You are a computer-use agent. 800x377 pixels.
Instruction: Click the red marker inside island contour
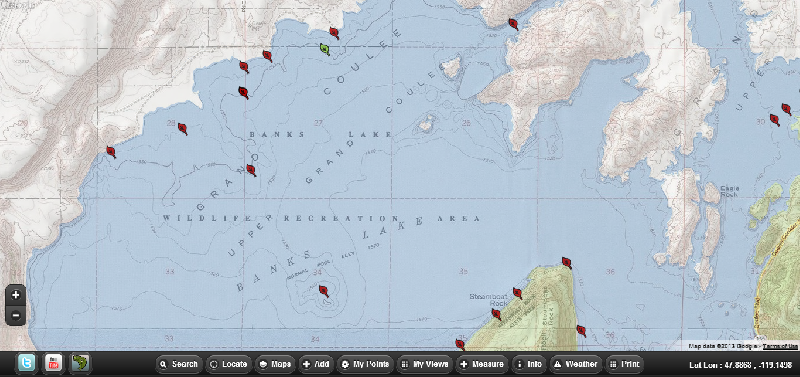[x=323, y=291]
